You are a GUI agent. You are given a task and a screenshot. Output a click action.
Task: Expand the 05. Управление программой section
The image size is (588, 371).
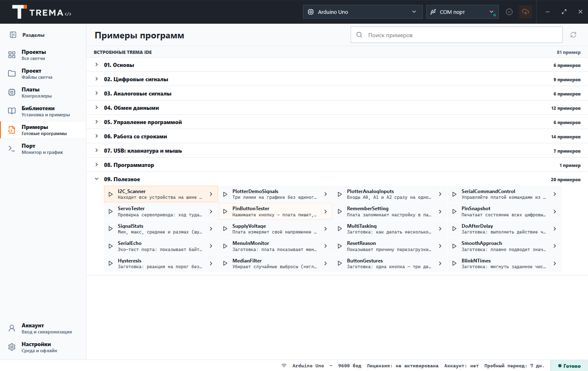(337, 122)
